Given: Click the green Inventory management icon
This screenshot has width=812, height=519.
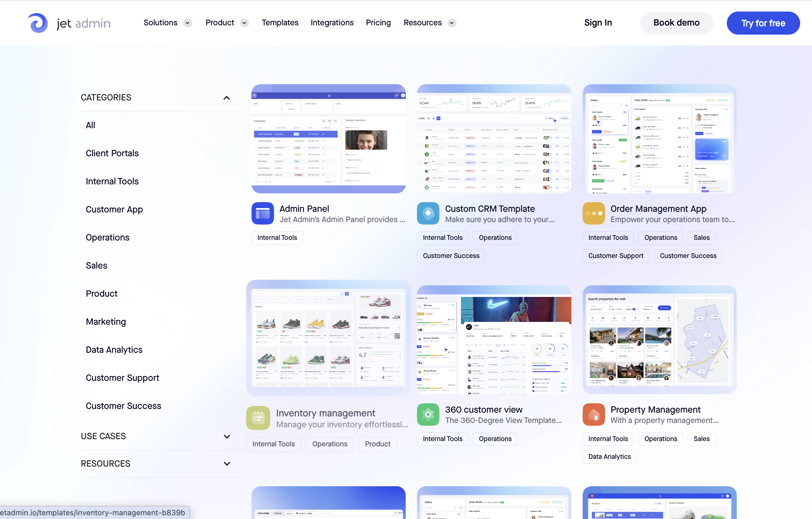Looking at the screenshot, I should click(x=258, y=418).
